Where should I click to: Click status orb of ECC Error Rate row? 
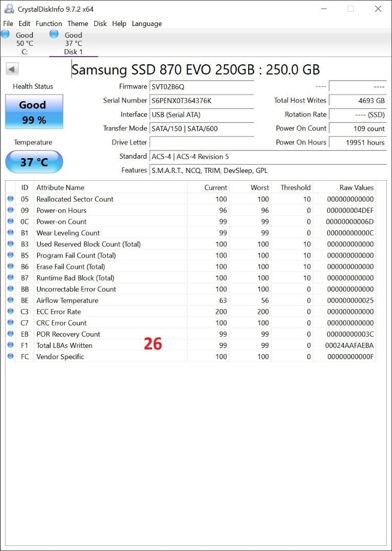pos(11,311)
